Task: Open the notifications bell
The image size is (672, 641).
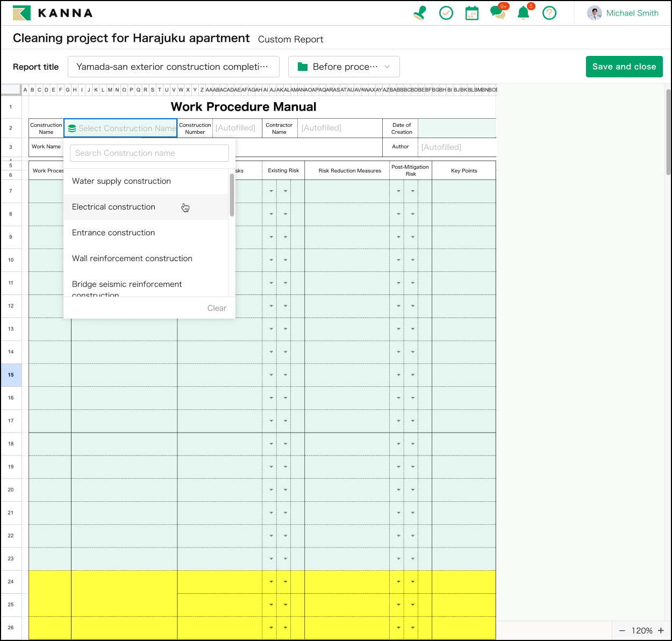Action: tap(523, 13)
